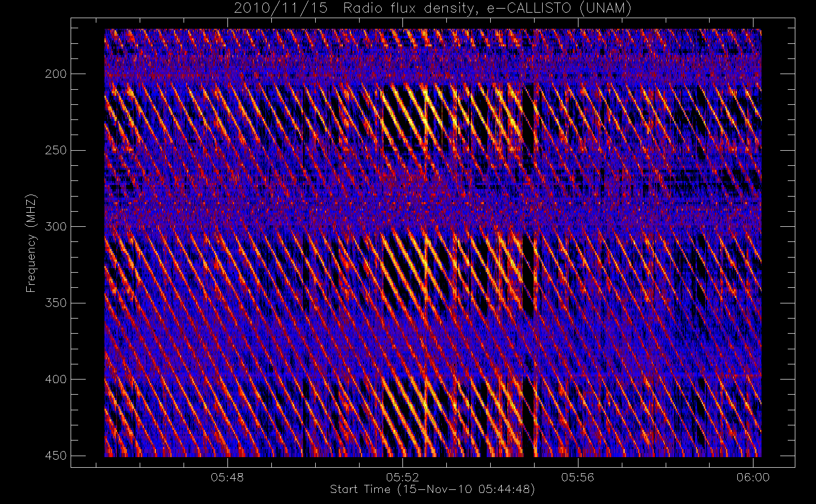This screenshot has height=504, width=816.
Task: Click the 450 frequency tick label
Action: (55, 456)
